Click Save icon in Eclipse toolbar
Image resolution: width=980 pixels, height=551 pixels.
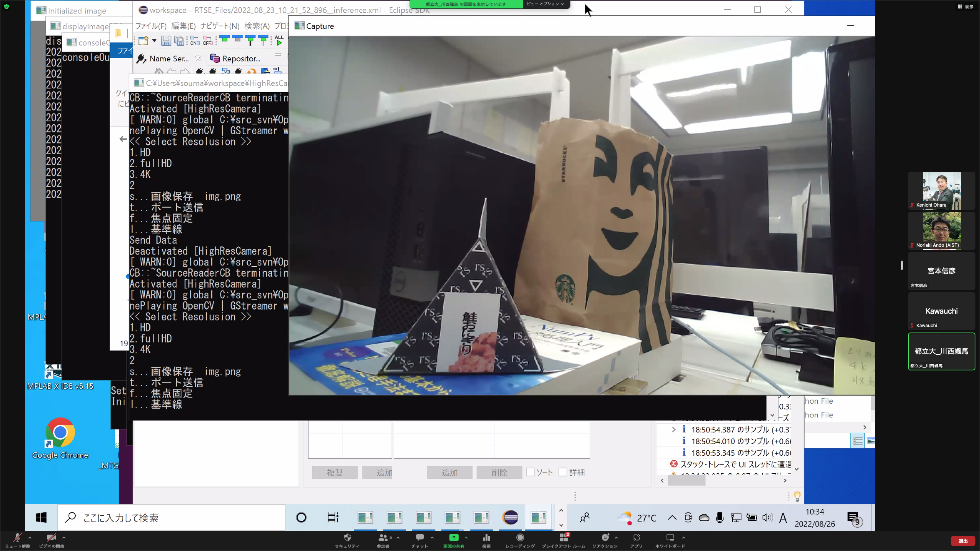pyautogui.click(x=166, y=41)
